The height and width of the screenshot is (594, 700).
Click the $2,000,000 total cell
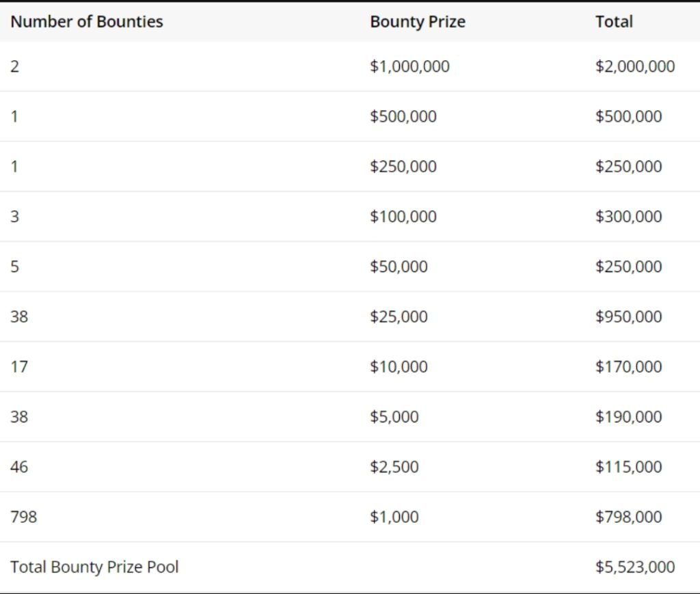tap(634, 66)
